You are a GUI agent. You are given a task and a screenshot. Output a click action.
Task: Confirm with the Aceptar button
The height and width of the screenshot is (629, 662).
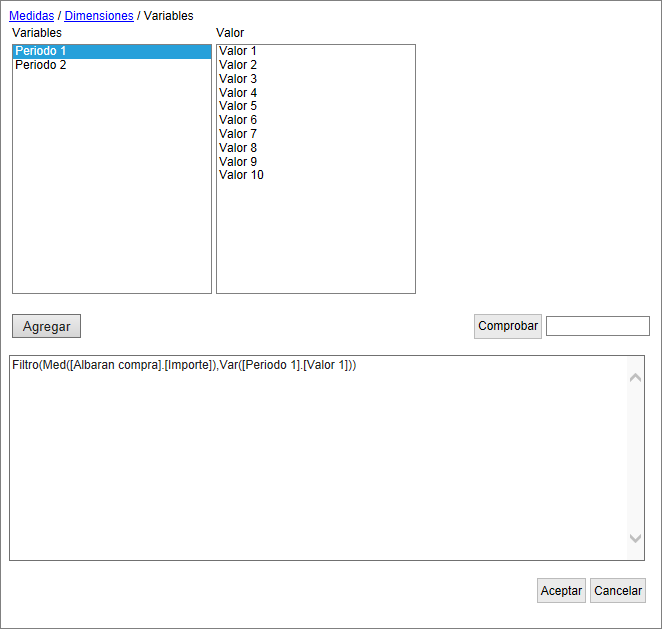[561, 591]
